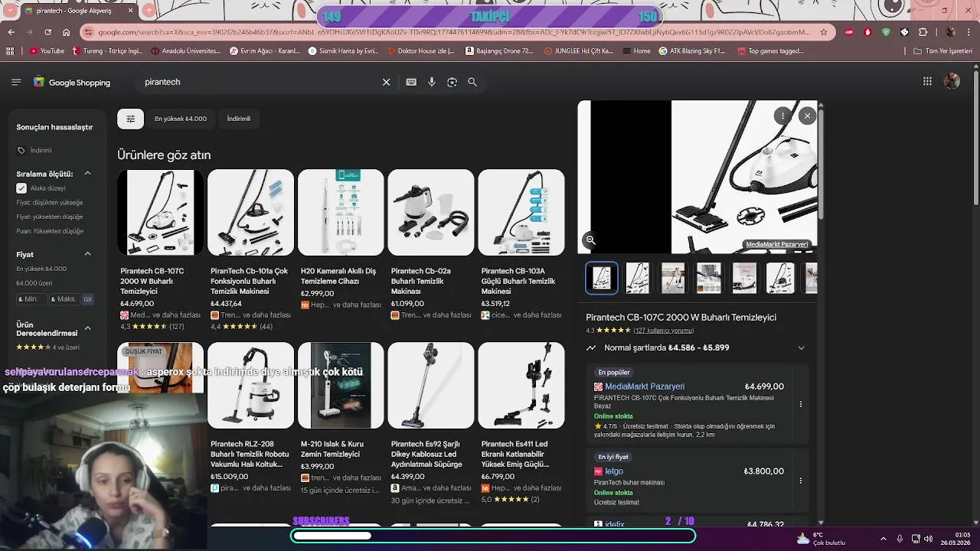This screenshot has height=551, width=980.
Task: Toggle the Alaka düzeyi sort checkbox
Action: pyautogui.click(x=21, y=188)
